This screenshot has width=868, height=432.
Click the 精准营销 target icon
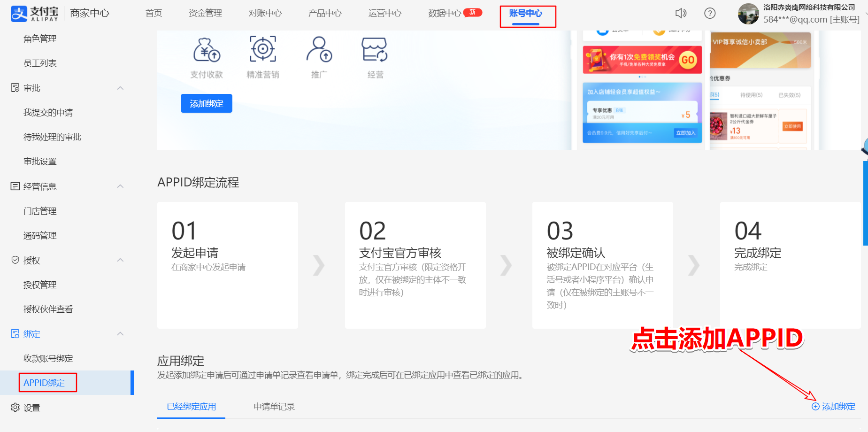click(263, 49)
